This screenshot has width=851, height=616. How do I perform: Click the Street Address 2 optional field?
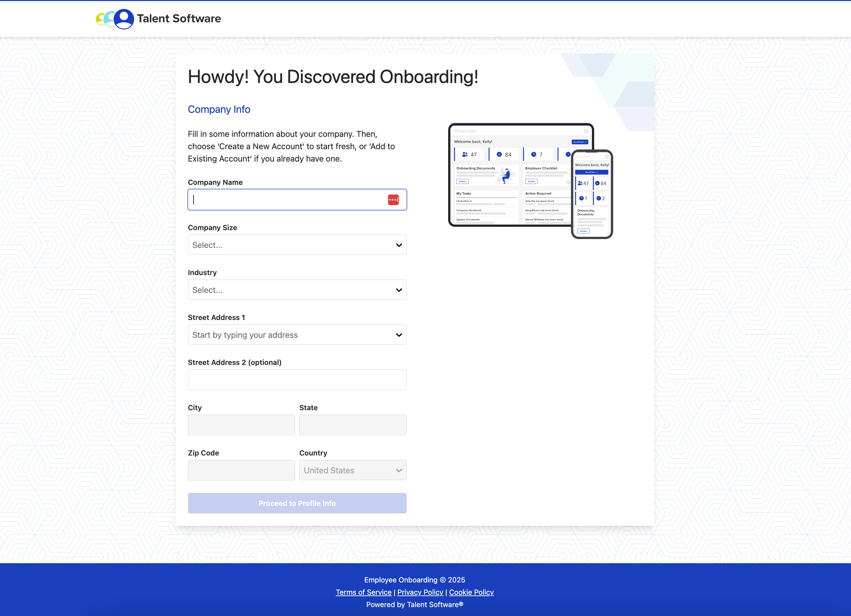click(297, 380)
